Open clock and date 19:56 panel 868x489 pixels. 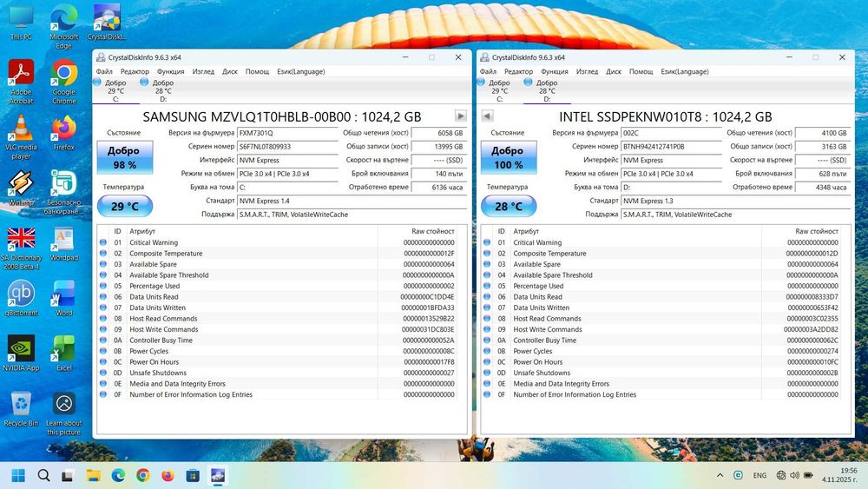(839, 475)
